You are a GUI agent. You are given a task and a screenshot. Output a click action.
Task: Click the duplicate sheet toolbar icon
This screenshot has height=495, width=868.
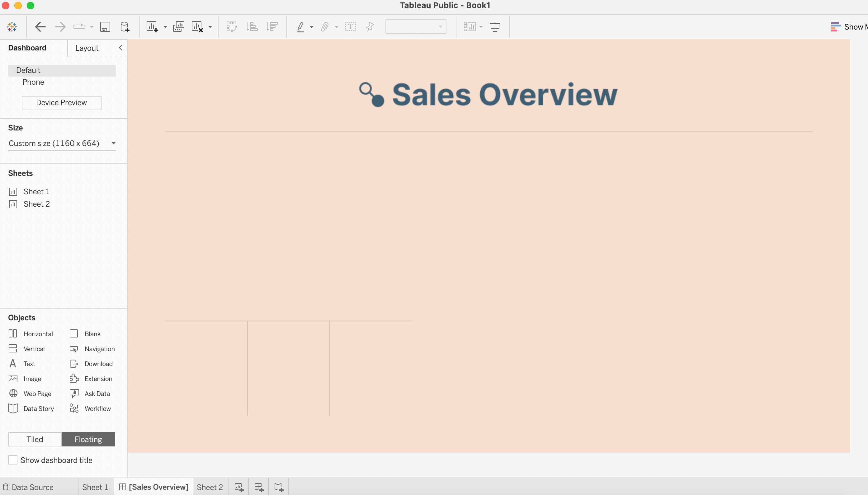pyautogui.click(x=178, y=26)
